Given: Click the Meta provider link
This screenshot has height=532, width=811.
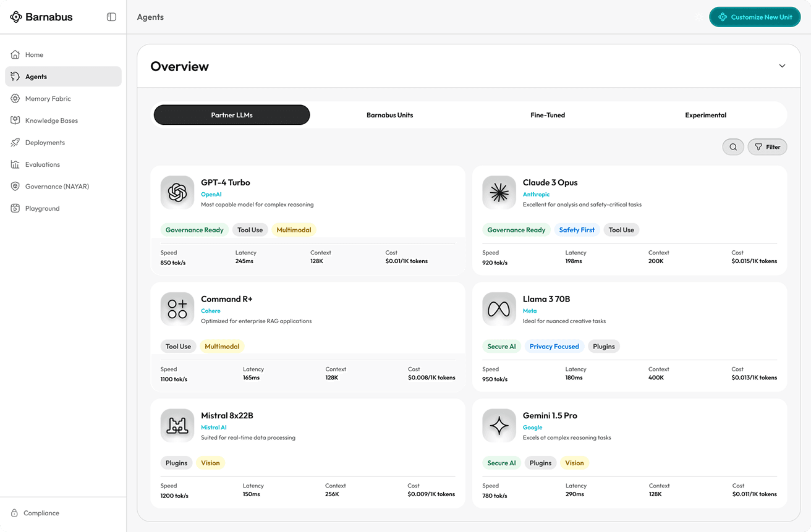Looking at the screenshot, I should coord(530,311).
